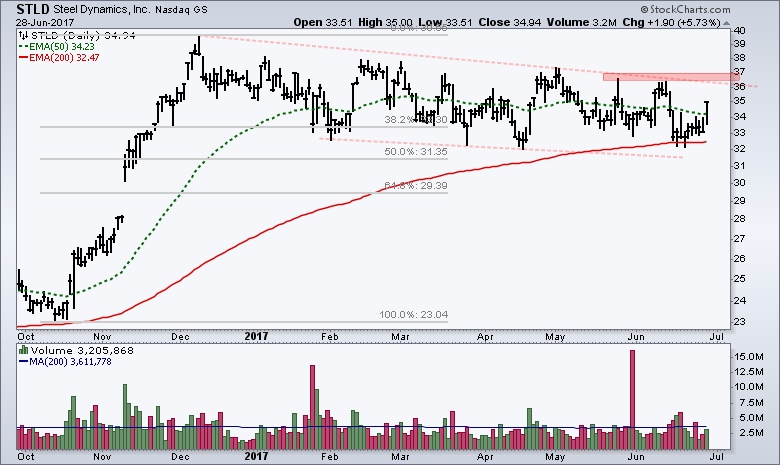Screen dimensions: 780x465
Task: Click the Open 33.51 value
Action: pos(323,22)
